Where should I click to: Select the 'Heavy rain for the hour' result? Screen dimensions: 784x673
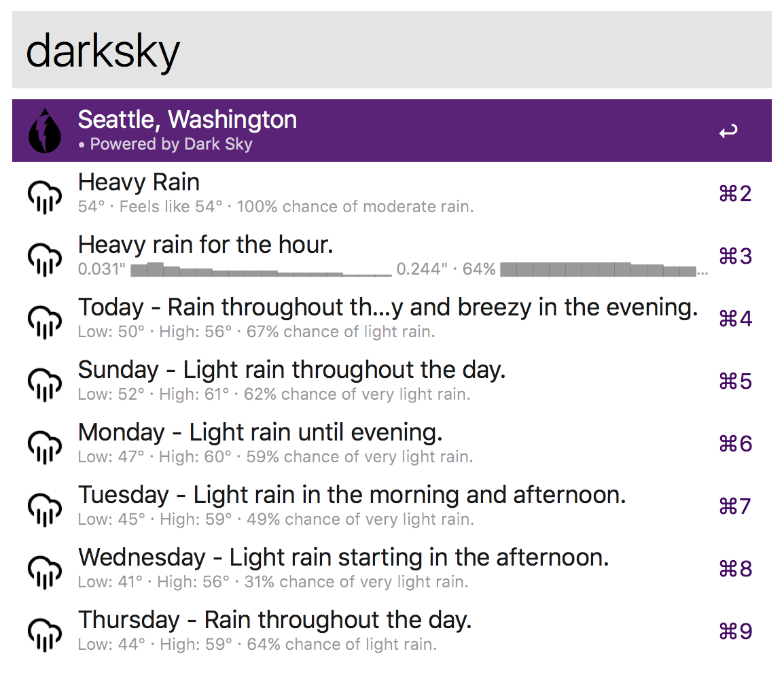[392, 256]
